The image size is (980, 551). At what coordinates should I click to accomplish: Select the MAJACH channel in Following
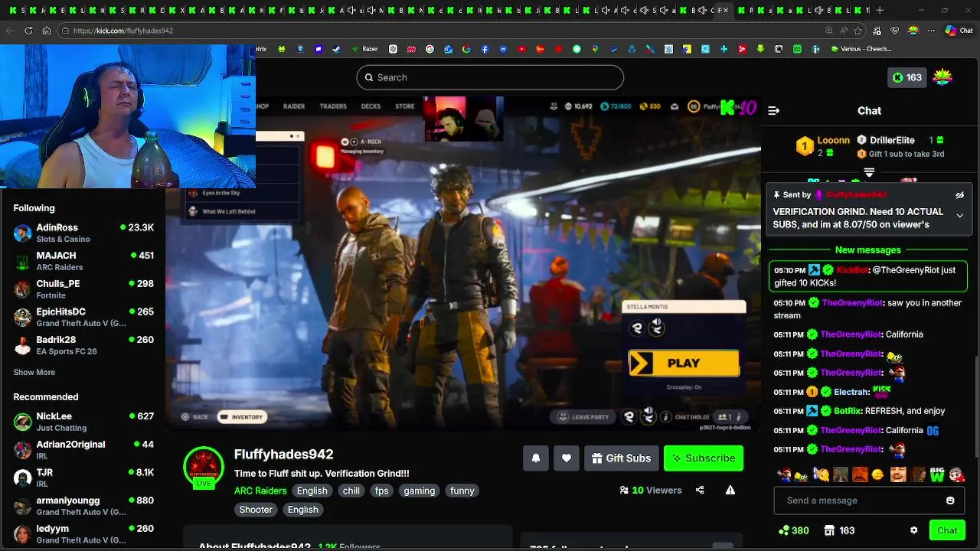[83, 261]
